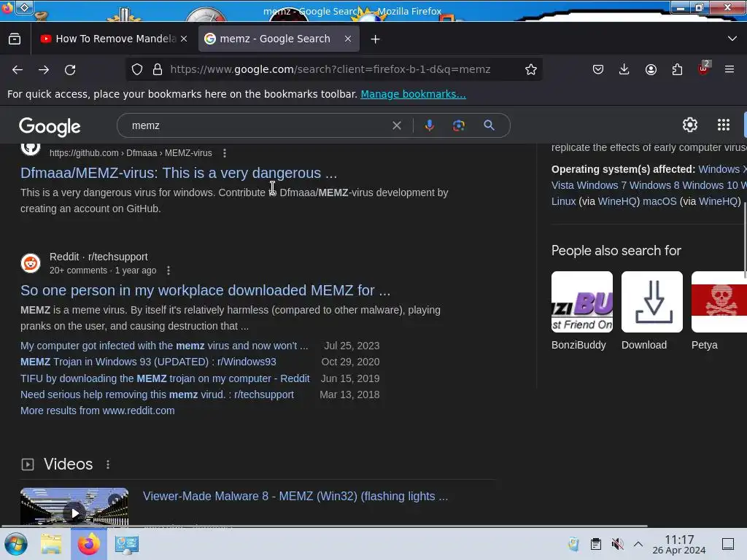
Task: Open Google quick settings gear
Action: pyautogui.click(x=690, y=125)
